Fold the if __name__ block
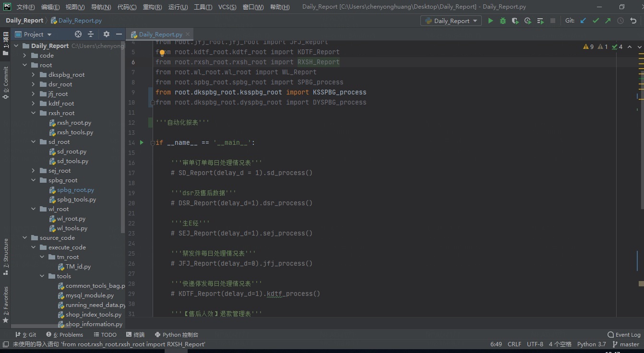 (x=153, y=143)
